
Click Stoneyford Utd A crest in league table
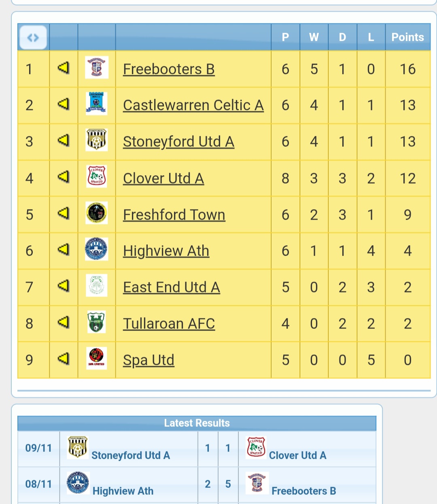[97, 140]
